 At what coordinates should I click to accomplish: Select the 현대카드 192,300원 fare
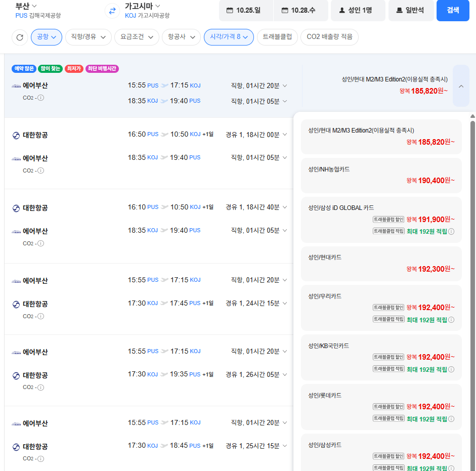[x=381, y=264]
